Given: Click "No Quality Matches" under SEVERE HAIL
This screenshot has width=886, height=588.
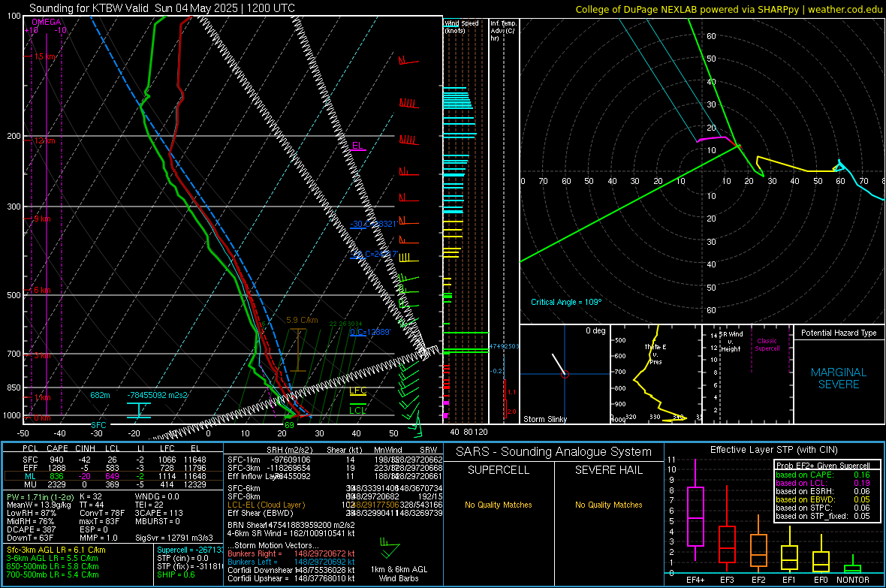Looking at the screenshot, I should point(608,505).
